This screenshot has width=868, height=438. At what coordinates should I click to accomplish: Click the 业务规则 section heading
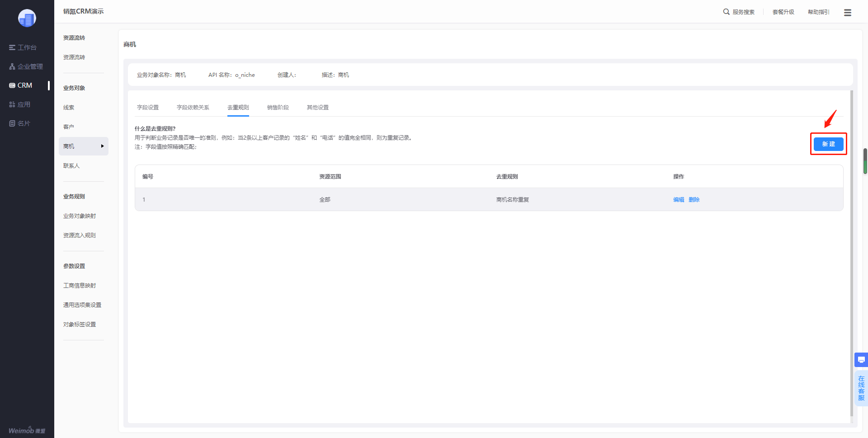click(x=74, y=197)
